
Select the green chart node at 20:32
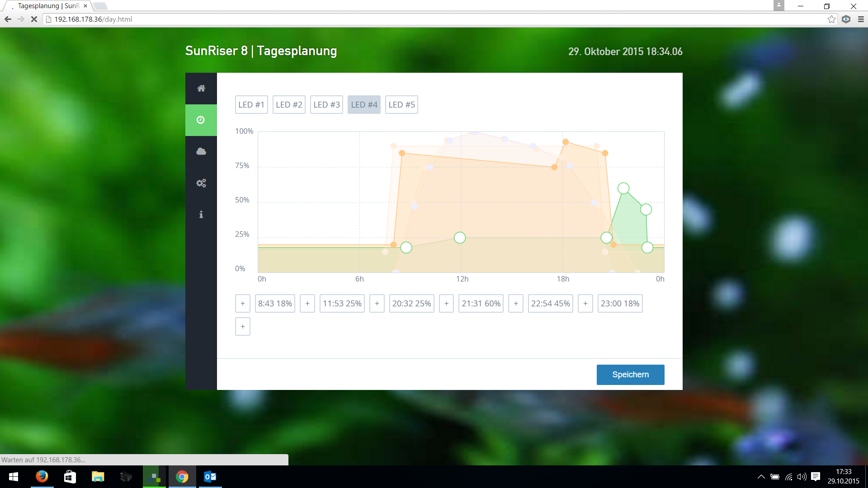click(x=606, y=238)
